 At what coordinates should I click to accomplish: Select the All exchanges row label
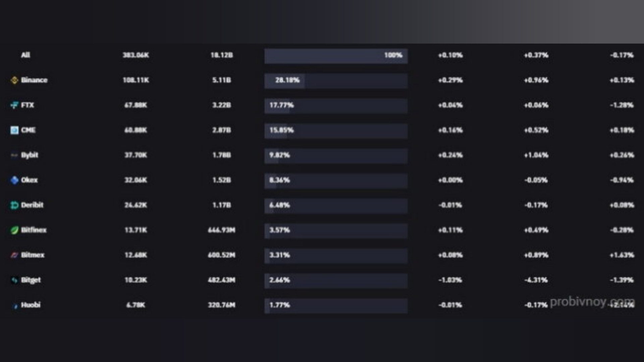[25, 55]
